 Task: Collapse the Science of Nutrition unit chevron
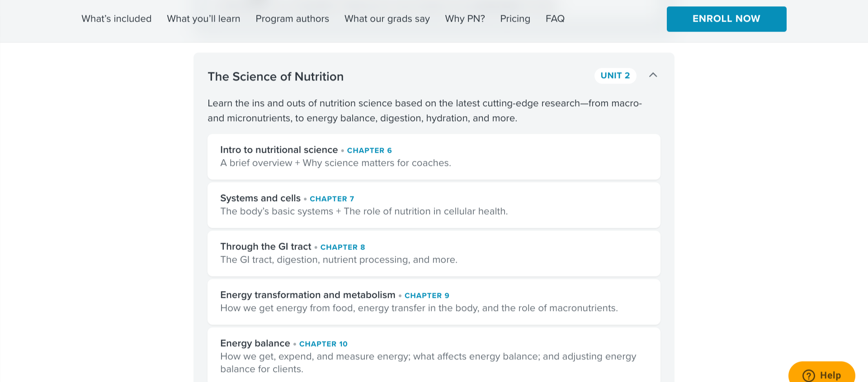click(653, 75)
